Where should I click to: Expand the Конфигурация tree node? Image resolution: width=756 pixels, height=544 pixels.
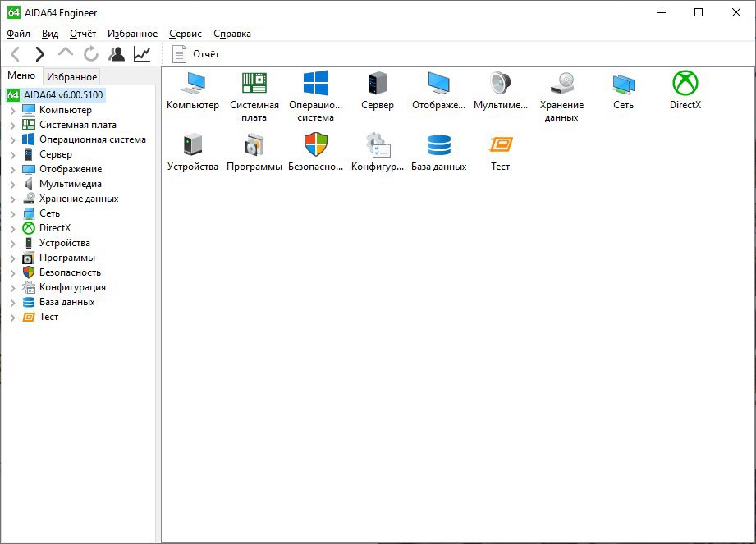click(x=13, y=288)
